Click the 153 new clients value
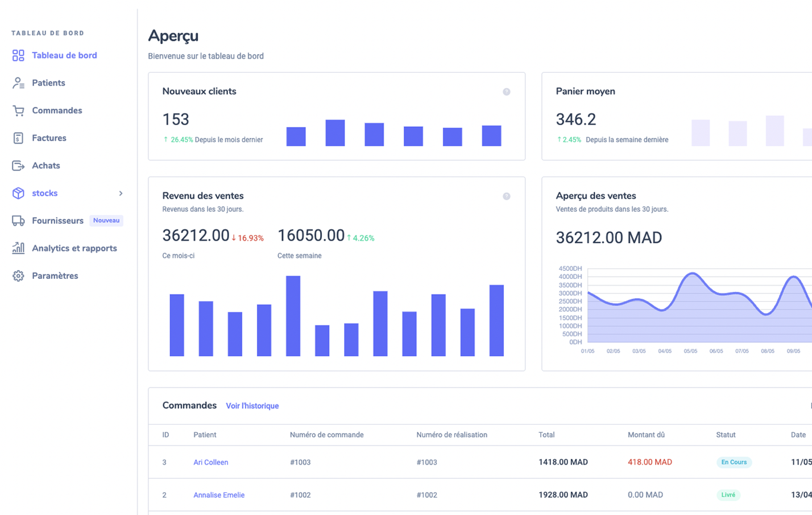Image resolution: width=812 pixels, height=515 pixels. pyautogui.click(x=176, y=120)
